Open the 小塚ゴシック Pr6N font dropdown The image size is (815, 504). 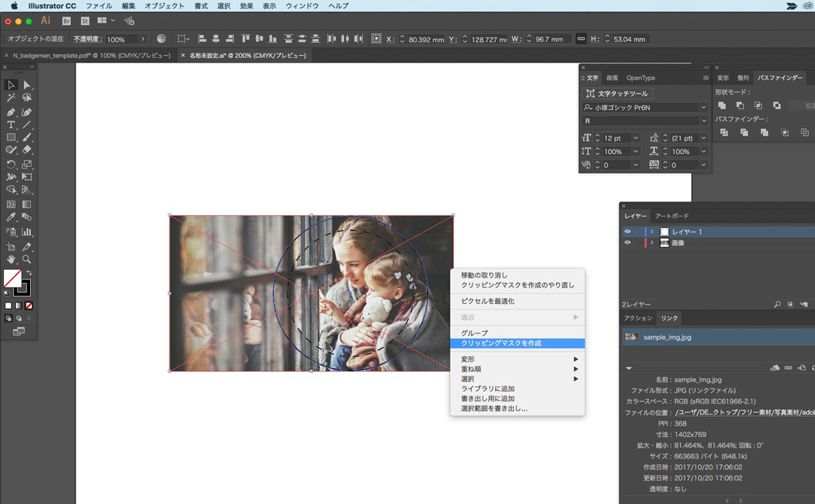tap(703, 108)
